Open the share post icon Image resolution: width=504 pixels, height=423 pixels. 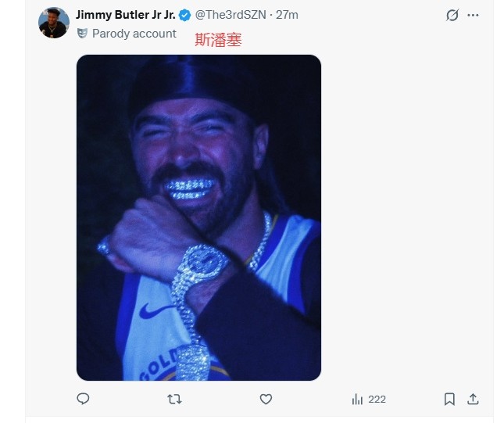tap(473, 399)
